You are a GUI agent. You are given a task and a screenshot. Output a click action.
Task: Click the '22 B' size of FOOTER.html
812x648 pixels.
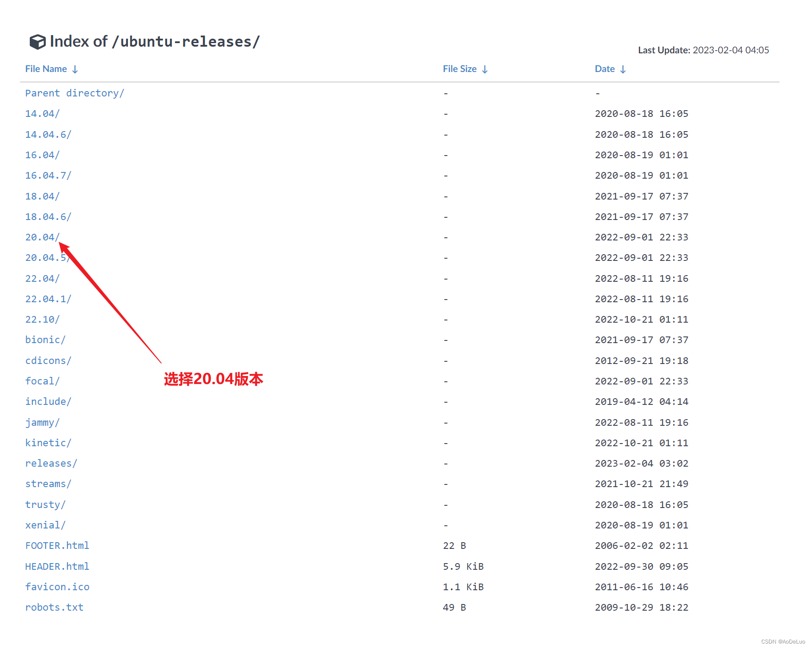pyautogui.click(x=454, y=546)
